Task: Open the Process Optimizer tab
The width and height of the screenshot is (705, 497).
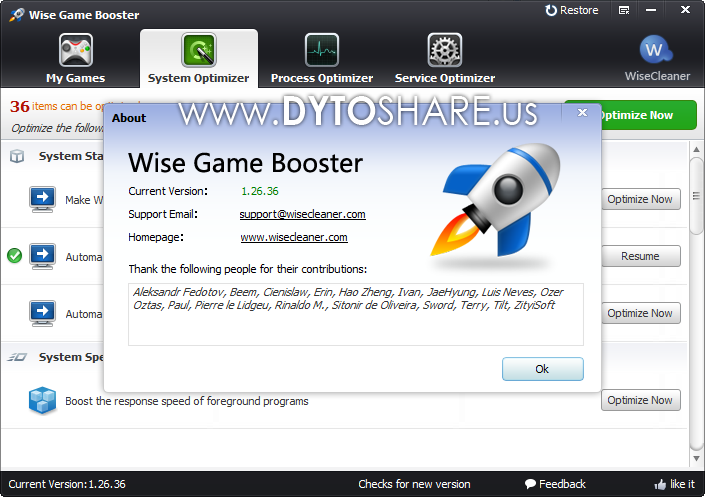Action: coord(322,58)
